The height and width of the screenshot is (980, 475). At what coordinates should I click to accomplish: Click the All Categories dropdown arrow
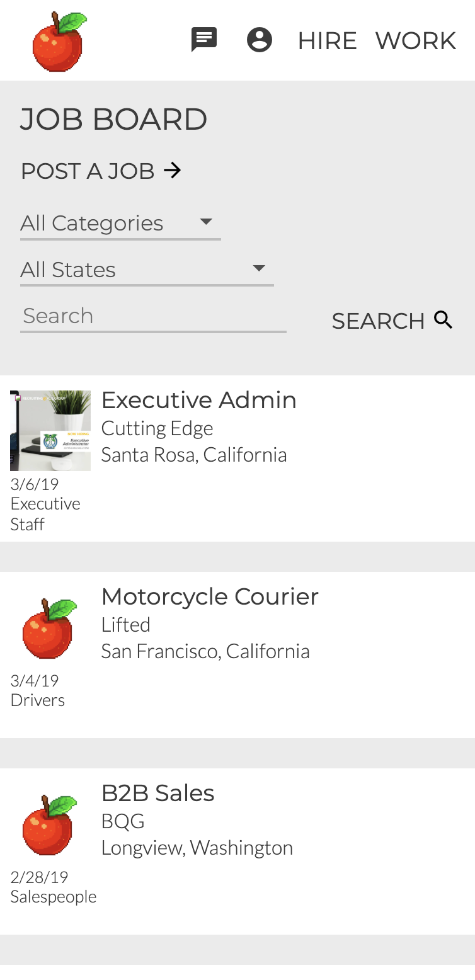point(205,222)
